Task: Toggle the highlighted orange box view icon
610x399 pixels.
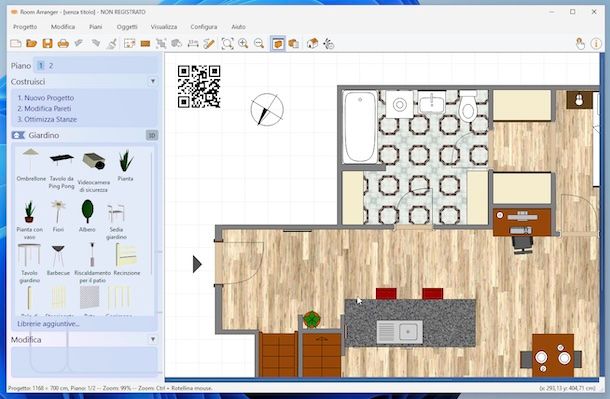Action: pos(278,44)
